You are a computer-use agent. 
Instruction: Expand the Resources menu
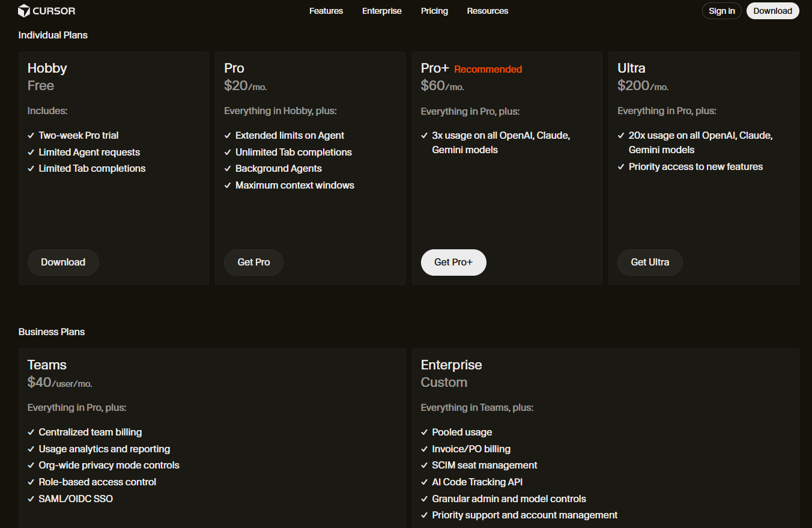(487, 11)
